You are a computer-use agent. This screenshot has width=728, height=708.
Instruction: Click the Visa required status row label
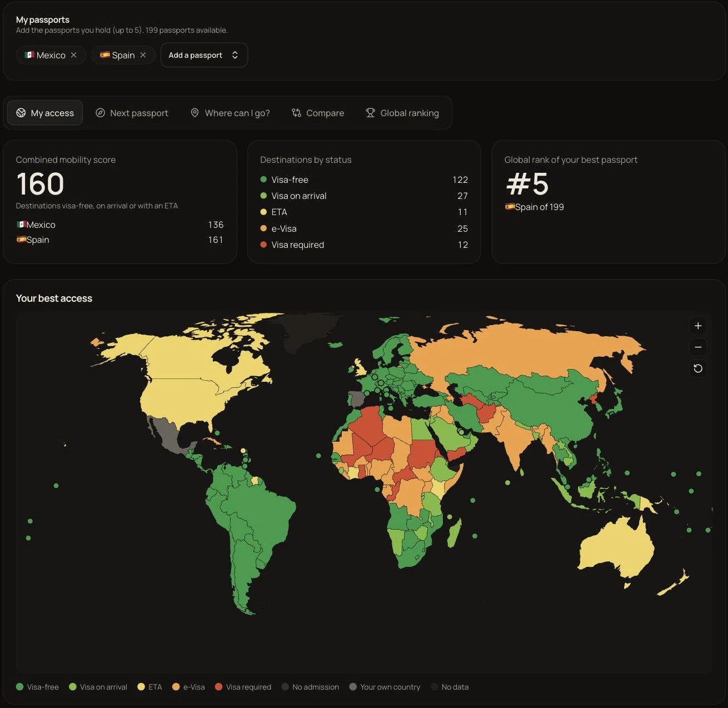298,245
